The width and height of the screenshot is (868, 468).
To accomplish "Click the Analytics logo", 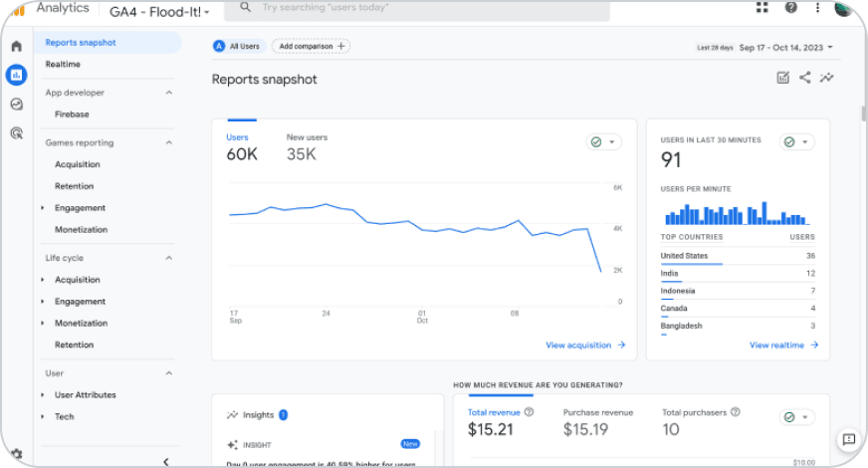I will 50,8.
